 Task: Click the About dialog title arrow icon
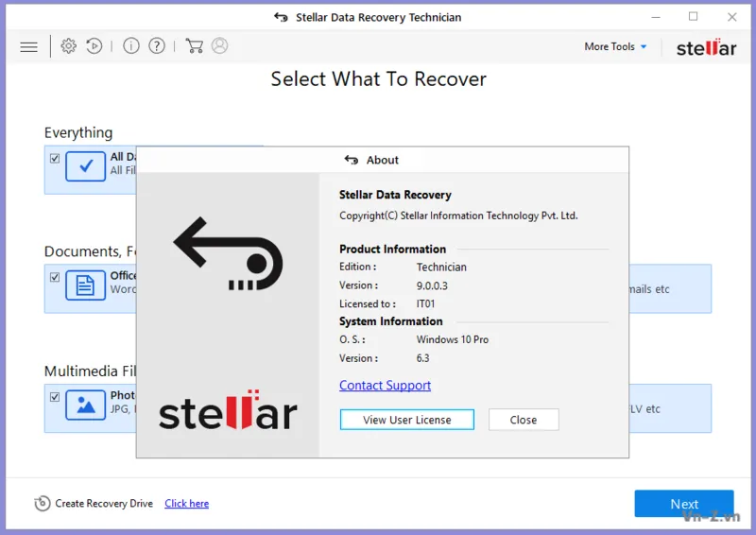point(351,160)
